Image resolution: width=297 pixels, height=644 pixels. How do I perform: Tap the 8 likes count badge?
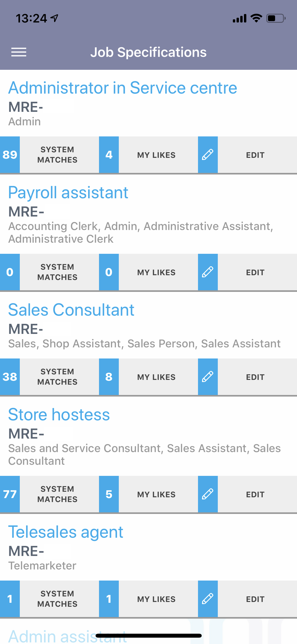(109, 377)
